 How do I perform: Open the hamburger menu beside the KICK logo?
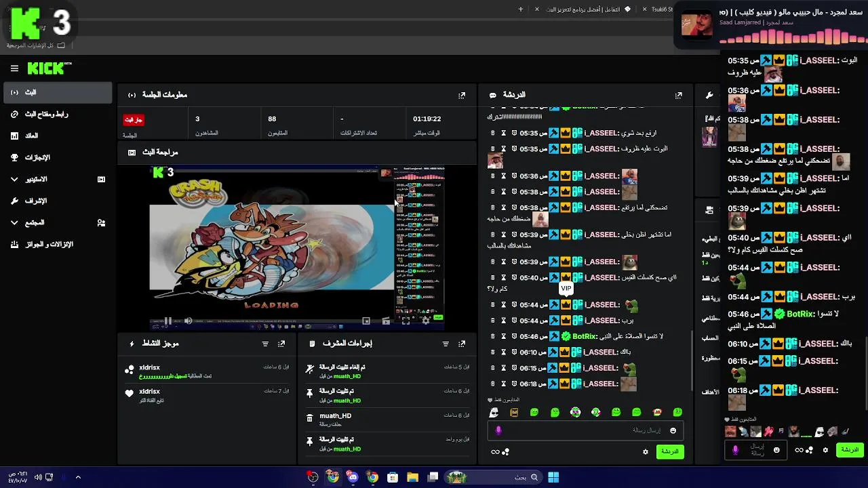click(x=14, y=68)
